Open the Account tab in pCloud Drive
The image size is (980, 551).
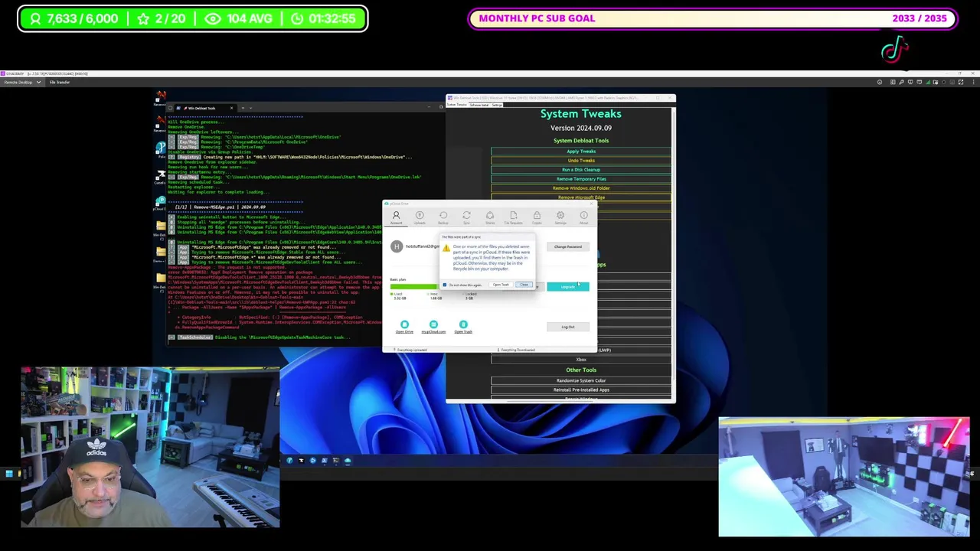(396, 217)
